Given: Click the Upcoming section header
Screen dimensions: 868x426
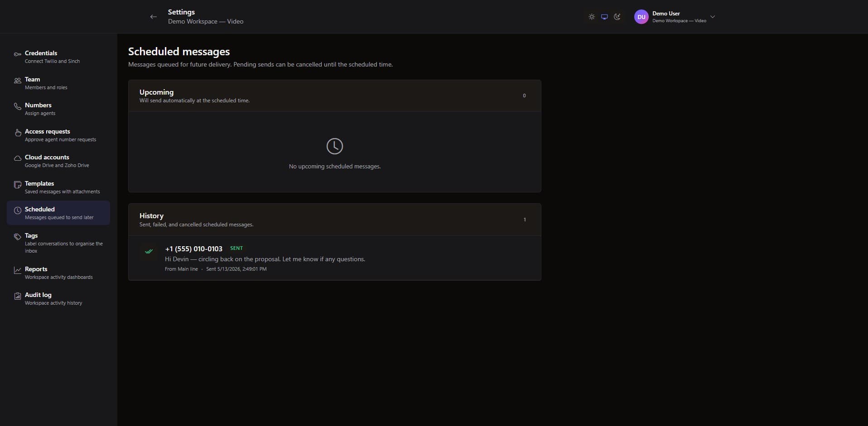Looking at the screenshot, I should pos(335,96).
